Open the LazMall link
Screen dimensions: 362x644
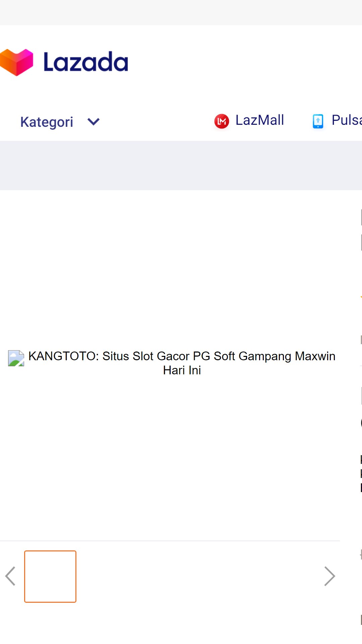coord(259,120)
